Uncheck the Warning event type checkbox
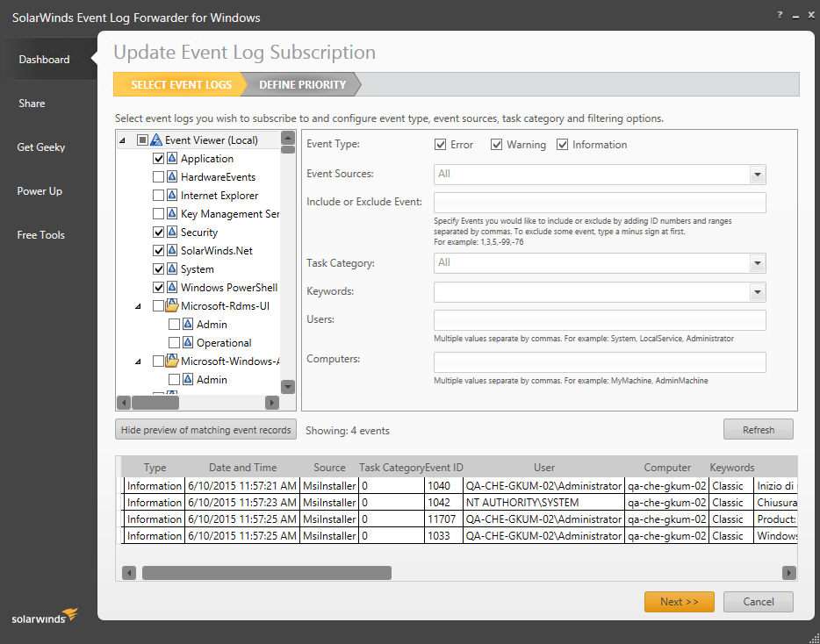The height and width of the screenshot is (644, 820). coord(496,145)
